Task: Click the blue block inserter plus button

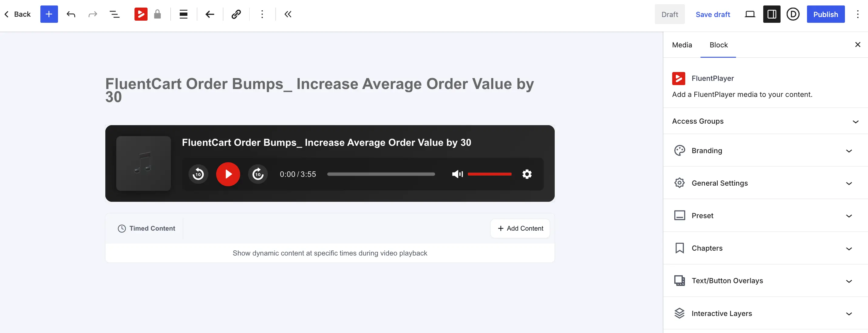Action: click(49, 14)
